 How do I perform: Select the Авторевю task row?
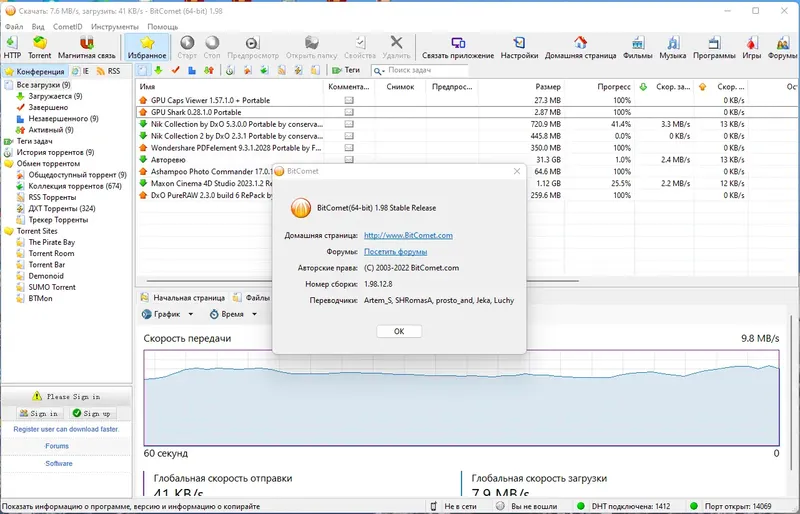[x=467, y=160]
